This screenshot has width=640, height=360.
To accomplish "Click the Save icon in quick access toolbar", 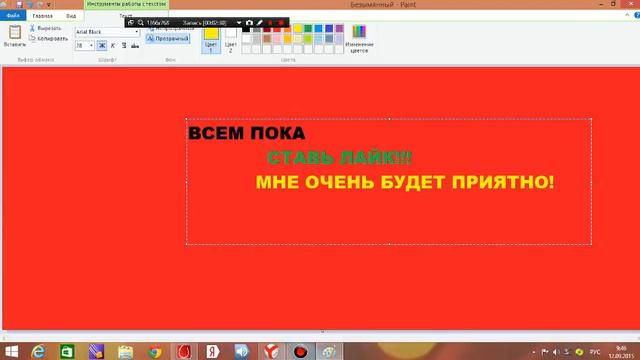I will pyautogui.click(x=19, y=4).
